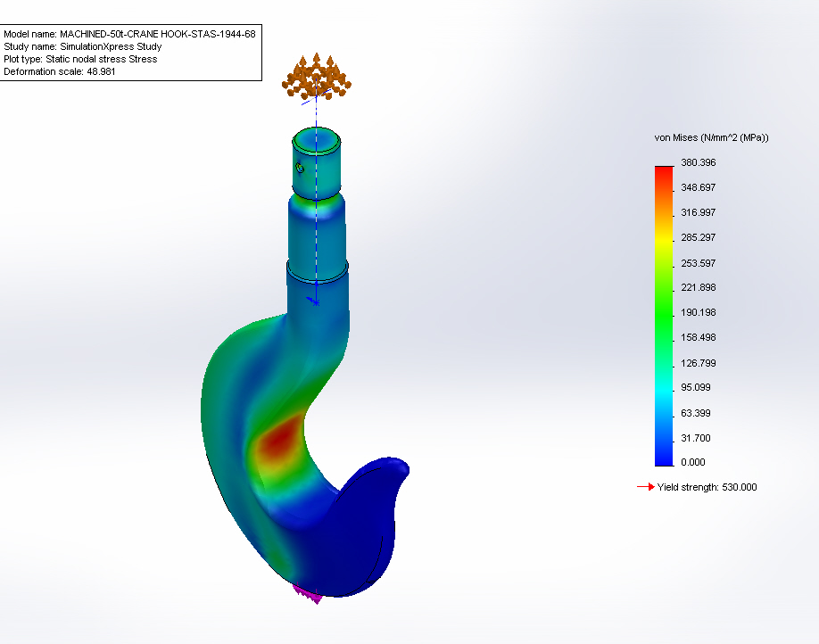Click the legend value 221.898
The image size is (819, 644).
tap(699, 287)
